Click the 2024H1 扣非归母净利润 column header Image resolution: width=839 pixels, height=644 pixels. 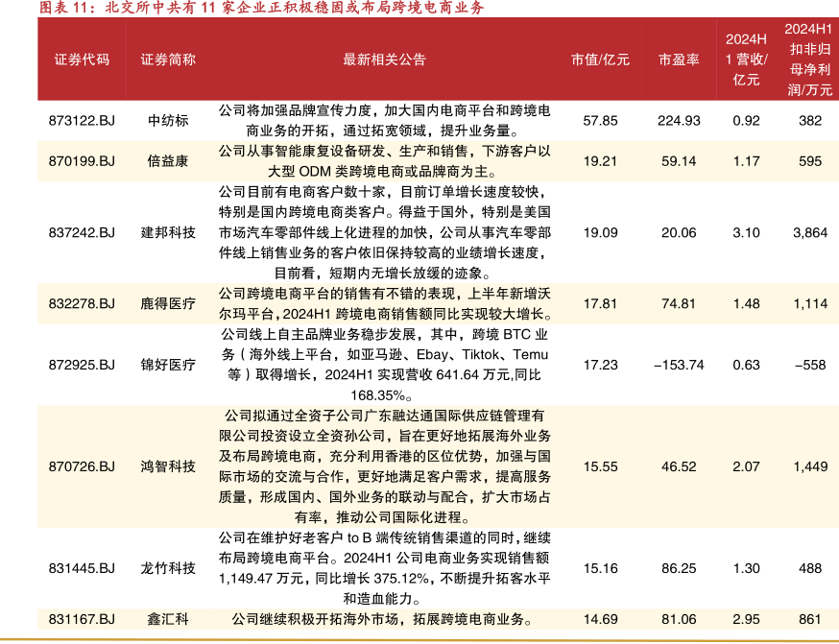click(x=810, y=60)
